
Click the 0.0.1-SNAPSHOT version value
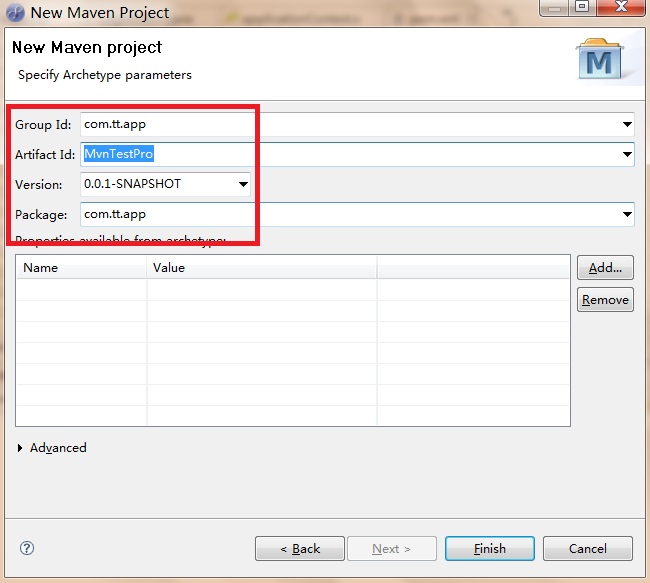(x=132, y=184)
